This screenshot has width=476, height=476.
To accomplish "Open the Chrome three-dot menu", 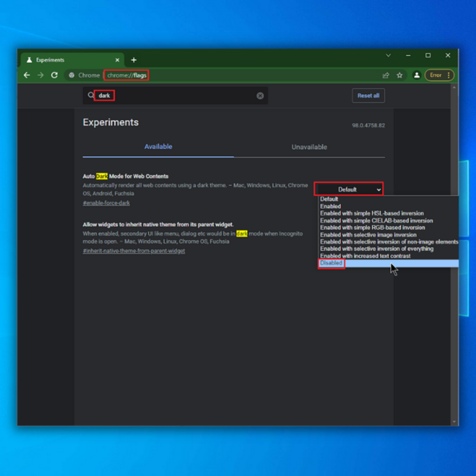I will 449,75.
